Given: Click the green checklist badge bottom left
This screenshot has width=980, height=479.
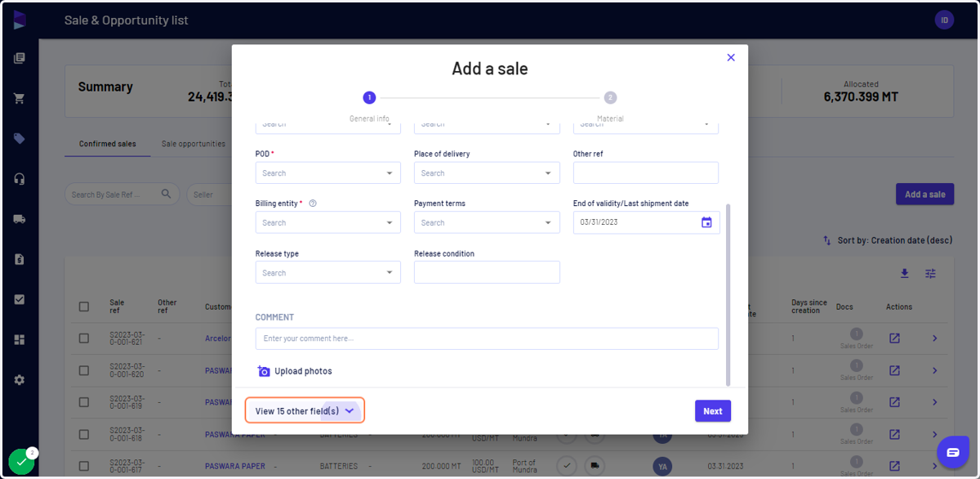Looking at the screenshot, I should click(x=21, y=462).
